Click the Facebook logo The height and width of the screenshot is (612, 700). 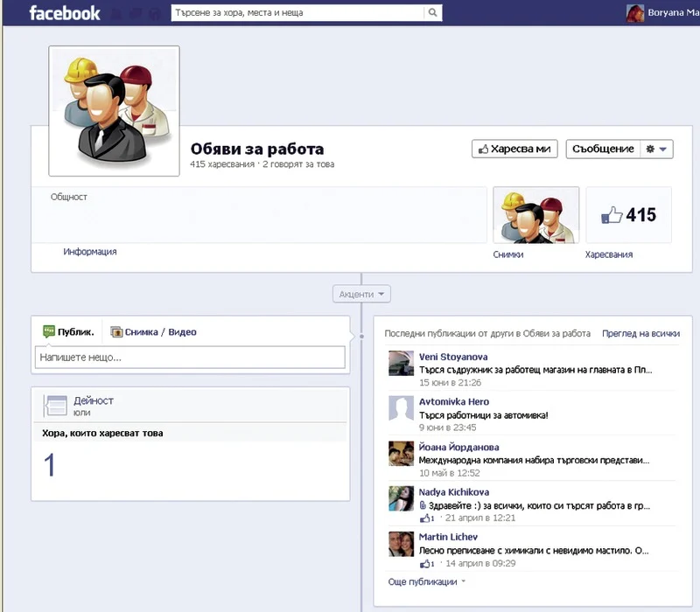[x=65, y=13]
